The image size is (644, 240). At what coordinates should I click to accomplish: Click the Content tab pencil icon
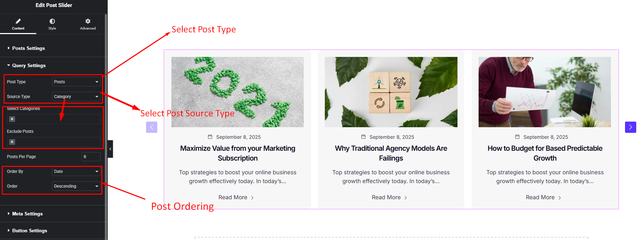click(18, 21)
